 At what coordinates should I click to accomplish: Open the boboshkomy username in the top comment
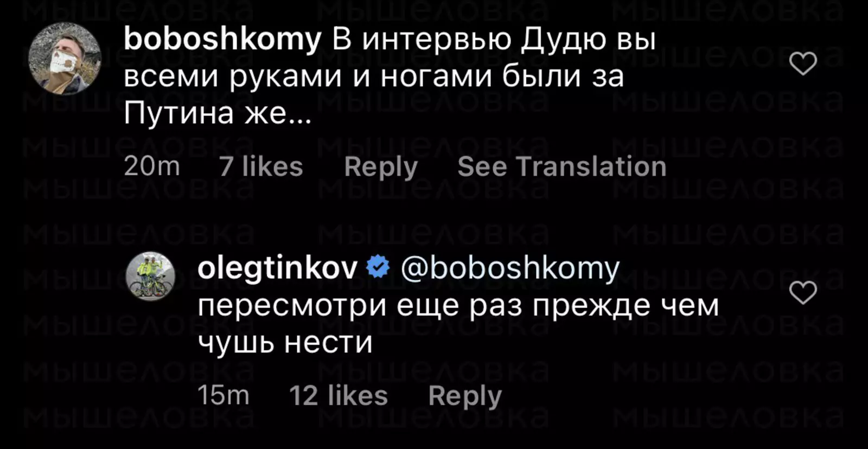[x=222, y=40]
